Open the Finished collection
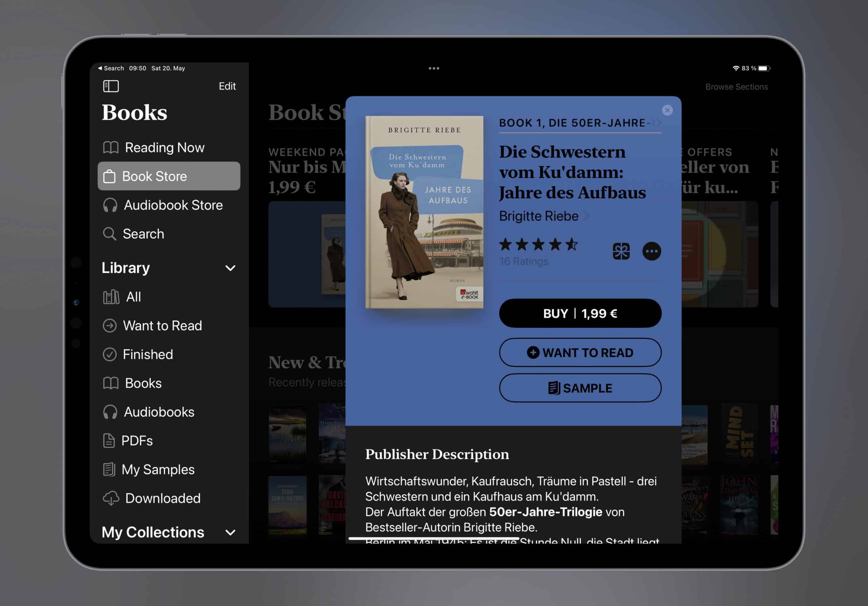 click(x=169, y=355)
